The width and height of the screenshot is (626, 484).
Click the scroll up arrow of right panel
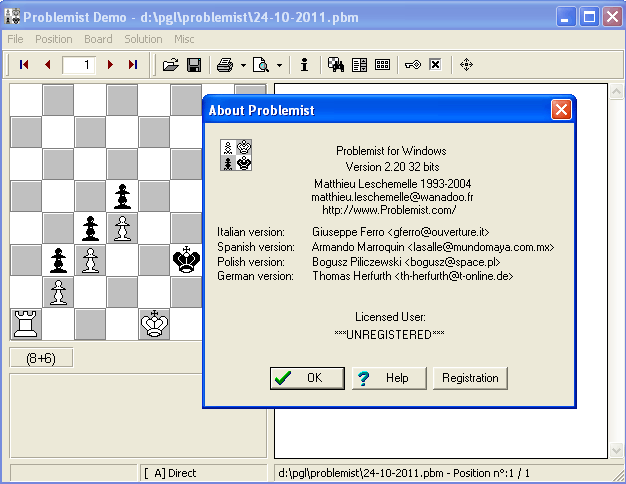pyautogui.click(x=616, y=91)
